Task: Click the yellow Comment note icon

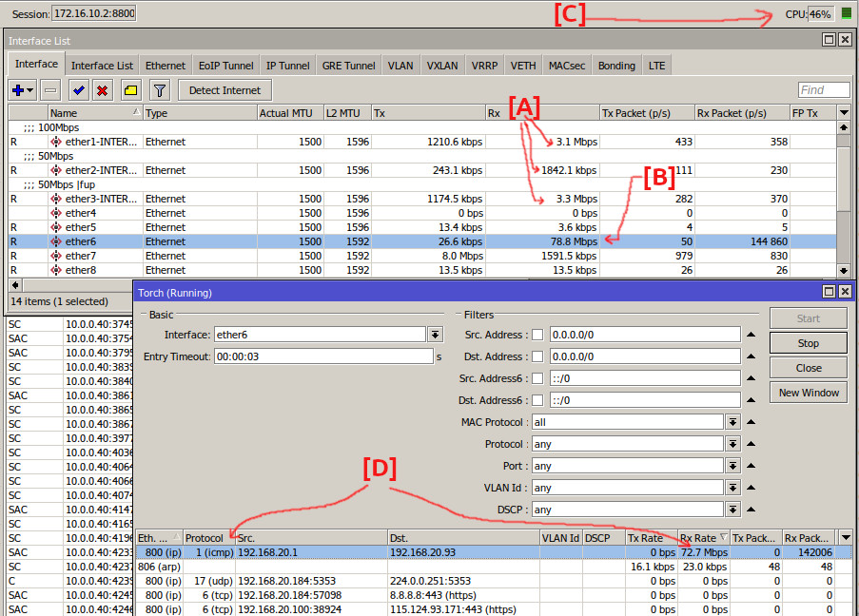Action: 131,90
